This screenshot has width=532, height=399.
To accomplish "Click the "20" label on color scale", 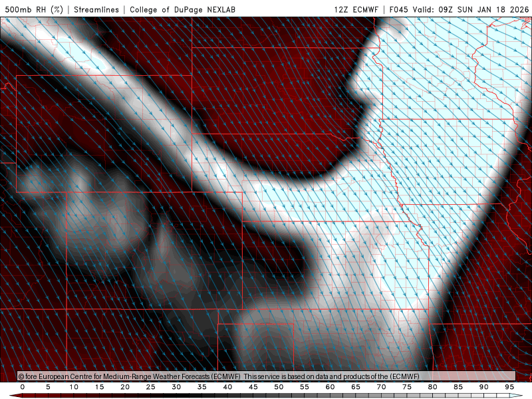I will point(125,387).
